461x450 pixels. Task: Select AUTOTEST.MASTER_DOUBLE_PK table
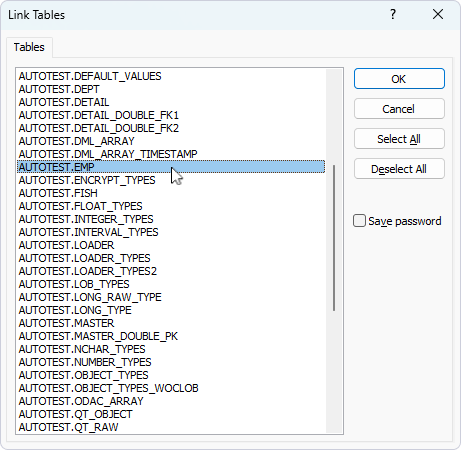click(171, 336)
